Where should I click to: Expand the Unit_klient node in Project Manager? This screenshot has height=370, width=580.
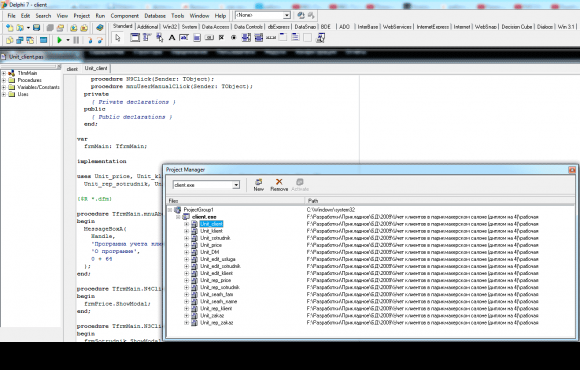pyautogui.click(x=186, y=231)
